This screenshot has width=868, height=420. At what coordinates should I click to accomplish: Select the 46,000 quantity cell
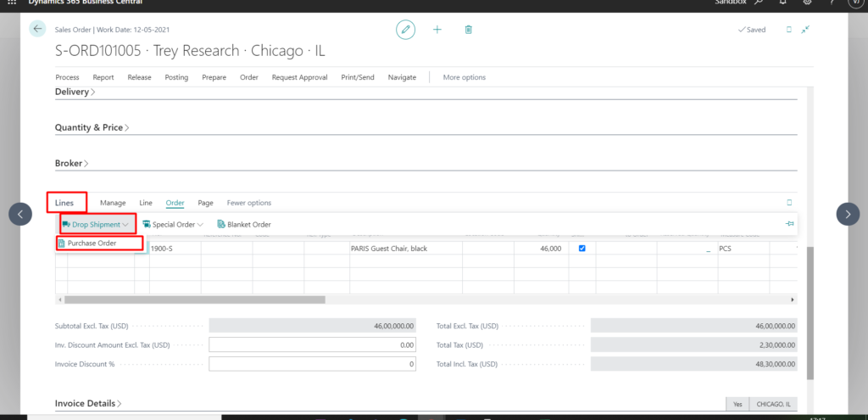(542, 249)
